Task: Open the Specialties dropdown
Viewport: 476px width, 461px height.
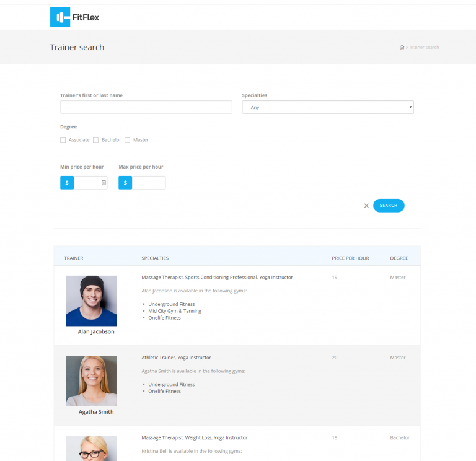Action: pyautogui.click(x=328, y=107)
